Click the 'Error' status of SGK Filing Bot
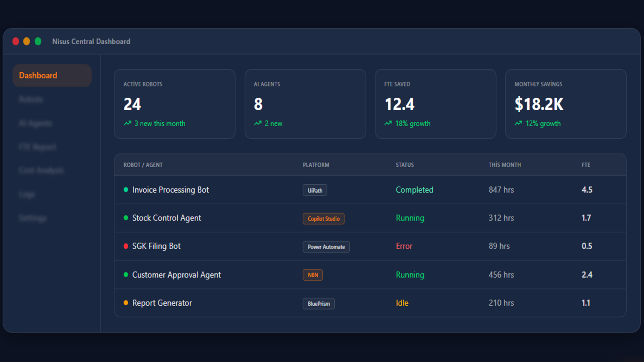The width and height of the screenshot is (644, 362). pyautogui.click(x=404, y=246)
